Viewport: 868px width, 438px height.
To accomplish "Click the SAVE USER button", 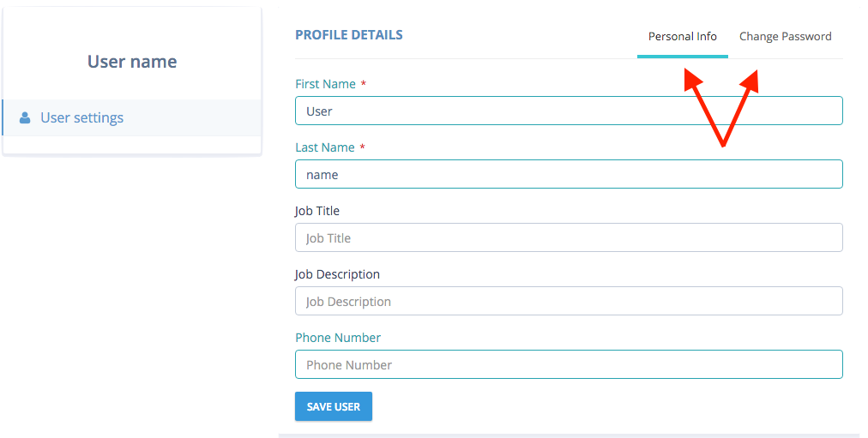I will [334, 406].
